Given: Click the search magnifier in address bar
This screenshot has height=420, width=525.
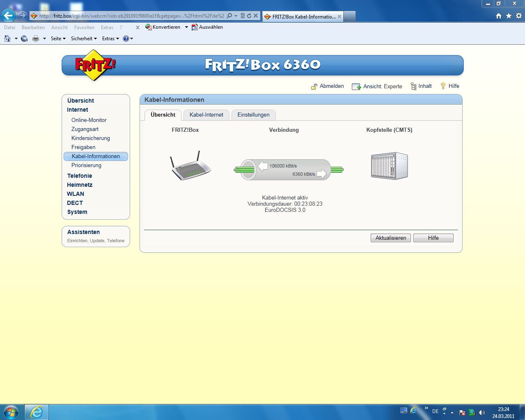Looking at the screenshot, I should click(229, 16).
